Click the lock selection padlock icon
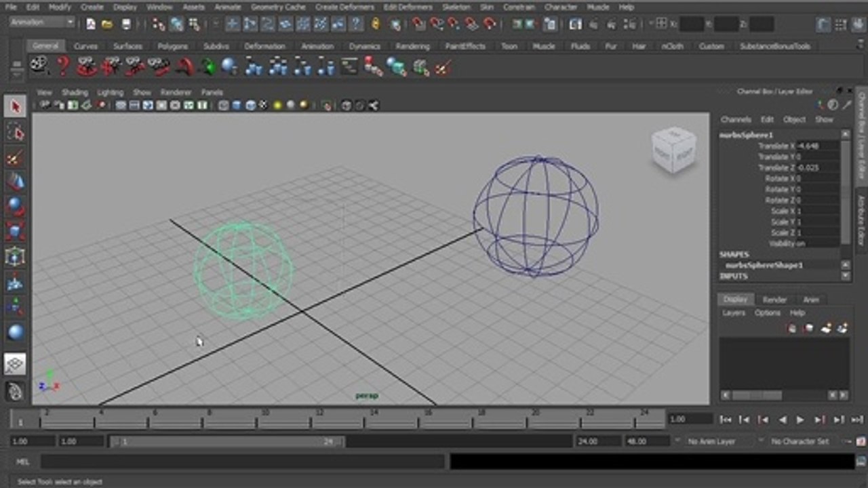Image resolution: width=868 pixels, height=488 pixels. [x=376, y=24]
